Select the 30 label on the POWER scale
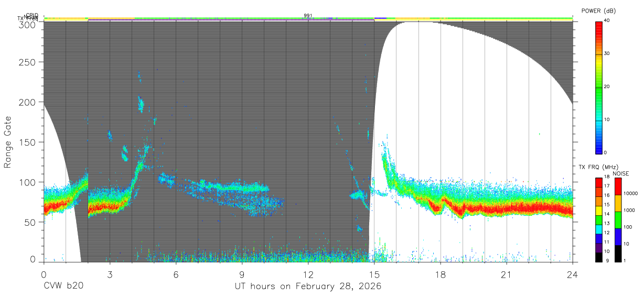 pyautogui.click(x=607, y=54)
